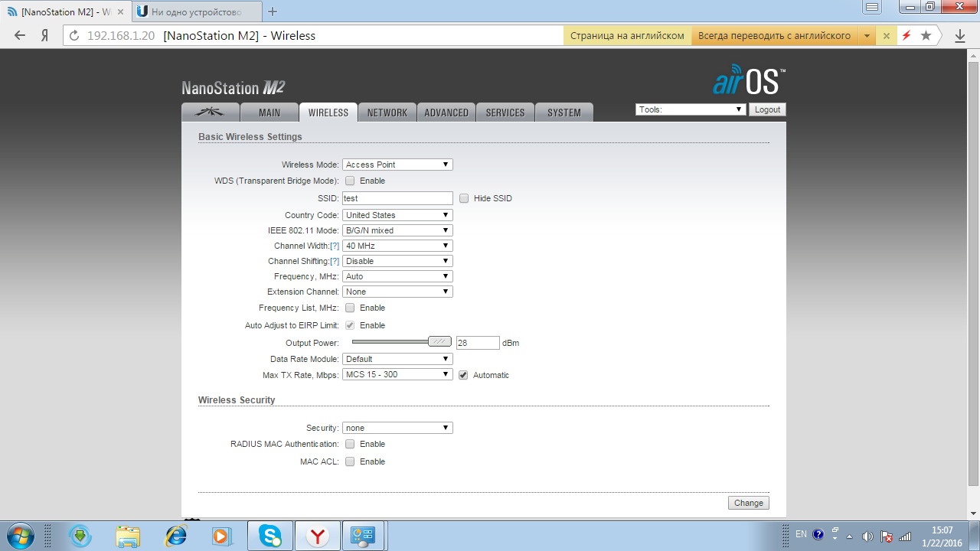Switch to Skype in the taskbar
The width and height of the screenshot is (980, 551).
click(269, 536)
